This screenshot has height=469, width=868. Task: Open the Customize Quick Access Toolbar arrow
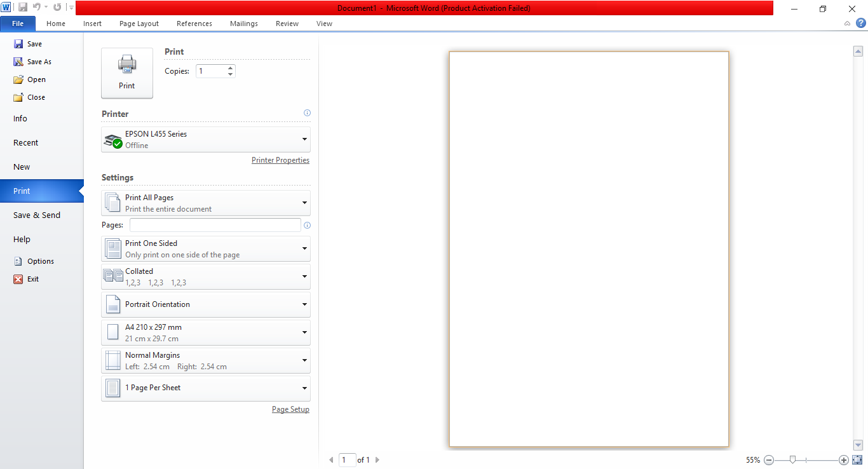point(70,8)
